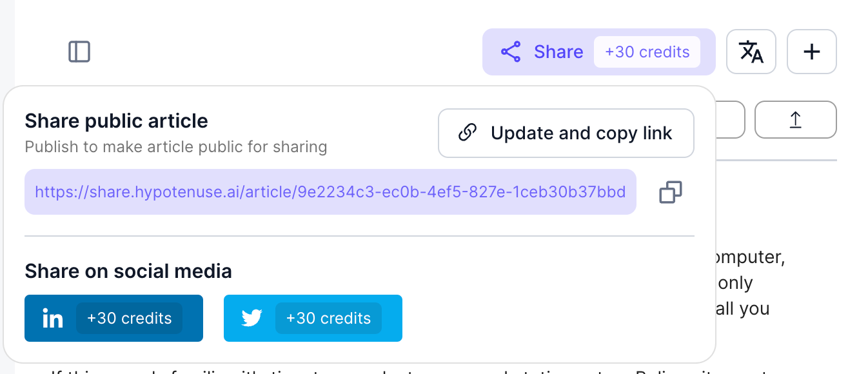This screenshot has height=374, width=868.
Task: Click Update and copy link button
Action: coord(566,133)
